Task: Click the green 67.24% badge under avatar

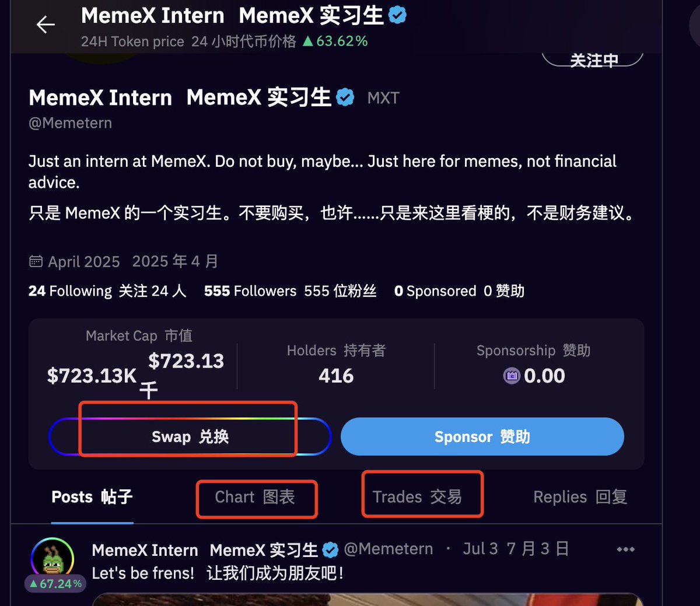Action: [x=55, y=584]
